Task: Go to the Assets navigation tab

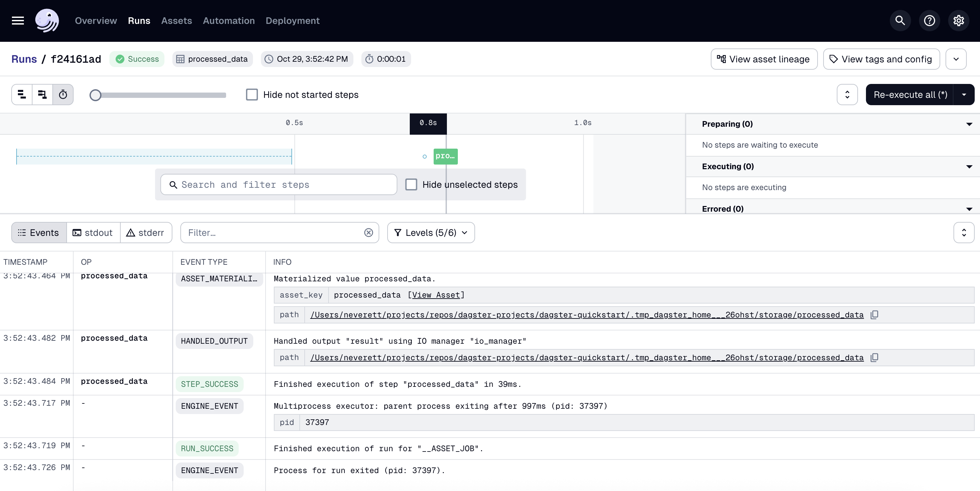Action: pos(176,21)
